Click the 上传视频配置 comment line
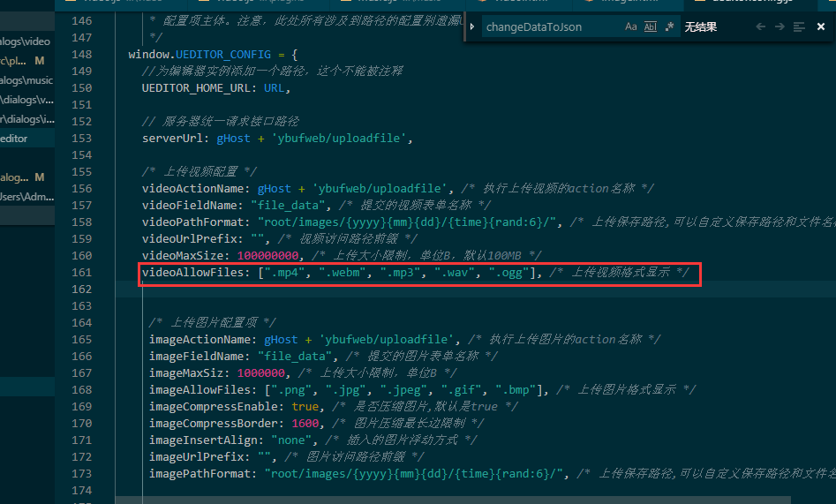836x504 pixels. (x=200, y=172)
